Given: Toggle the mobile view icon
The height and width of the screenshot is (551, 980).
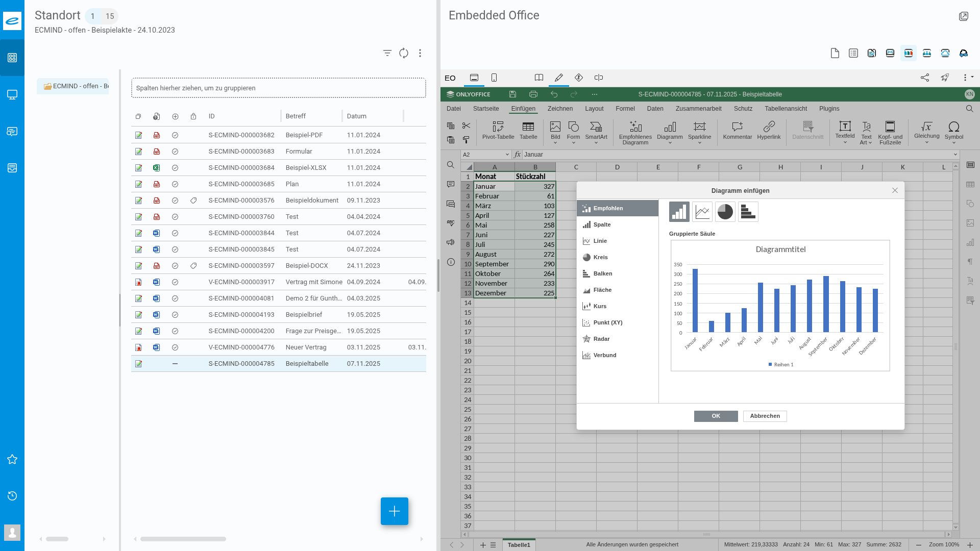Looking at the screenshot, I should [x=494, y=78].
